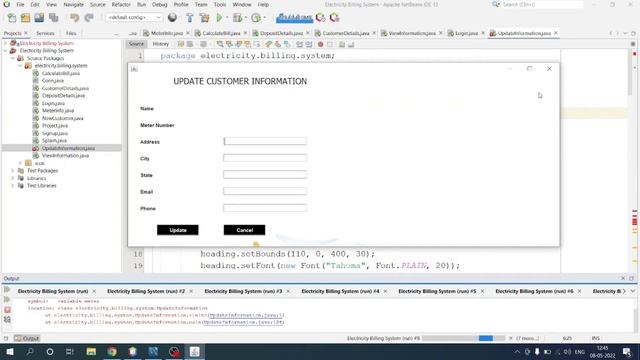640x360 pixels.
Task: Click the Build Project hammer icon
Action: tap(190, 18)
